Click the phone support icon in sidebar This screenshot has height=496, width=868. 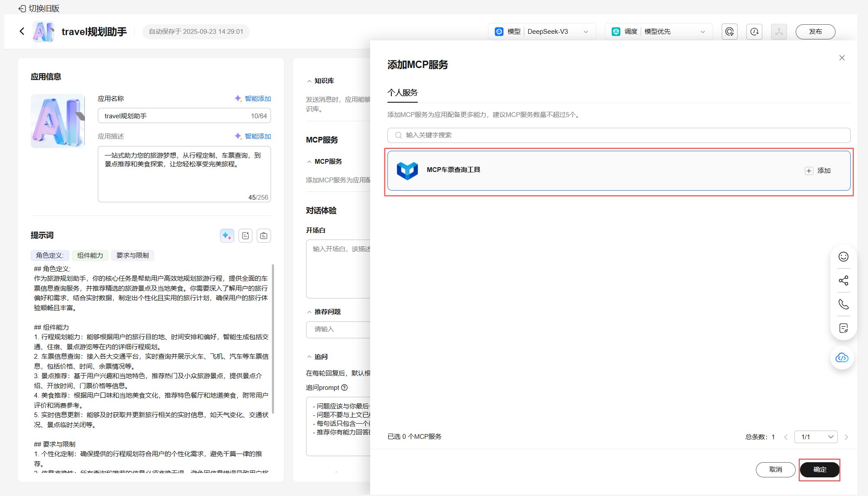[843, 304]
